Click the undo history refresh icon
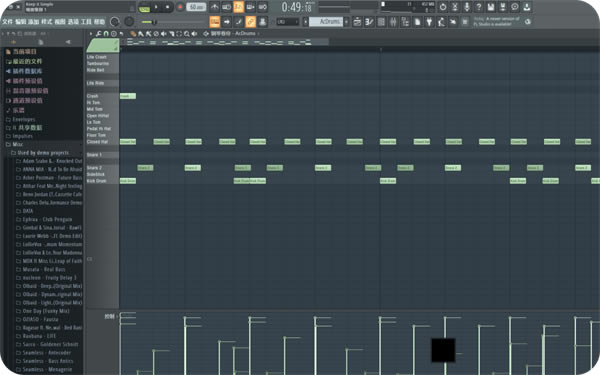This screenshot has width=600, height=375. coord(443,7)
